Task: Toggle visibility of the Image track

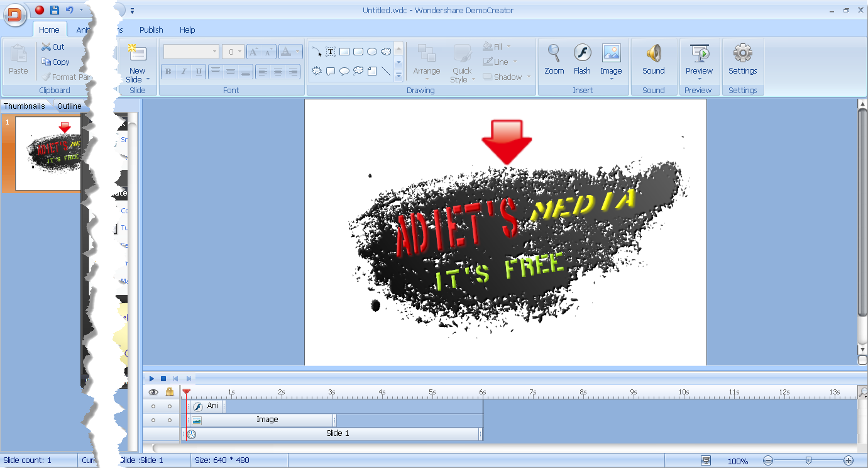Action: click(x=153, y=420)
